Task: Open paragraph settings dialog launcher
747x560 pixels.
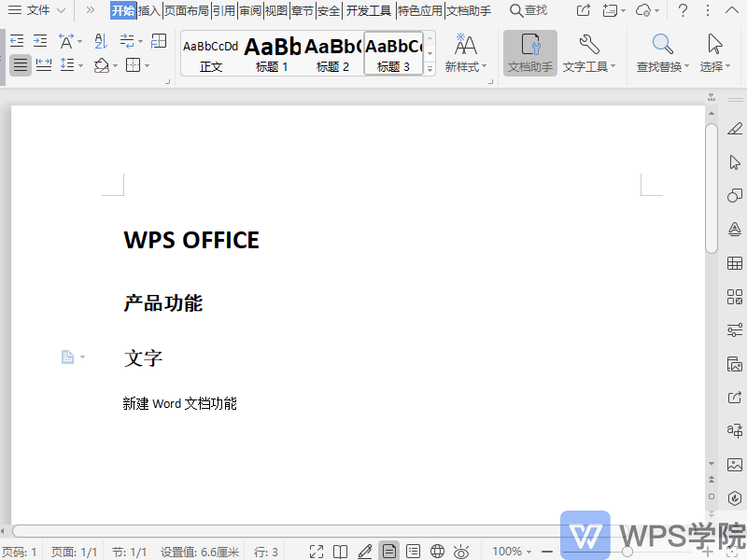Action: [x=167, y=82]
